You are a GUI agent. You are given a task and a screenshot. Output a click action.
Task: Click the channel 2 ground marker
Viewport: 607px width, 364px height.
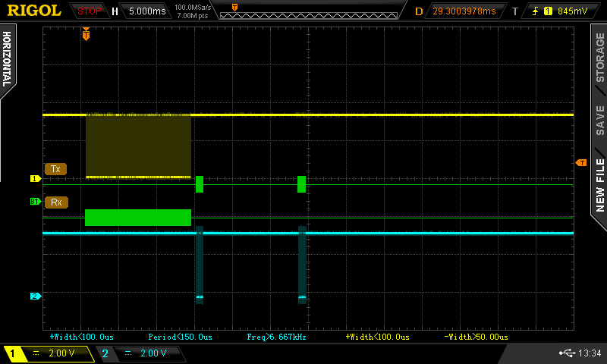tap(36, 297)
